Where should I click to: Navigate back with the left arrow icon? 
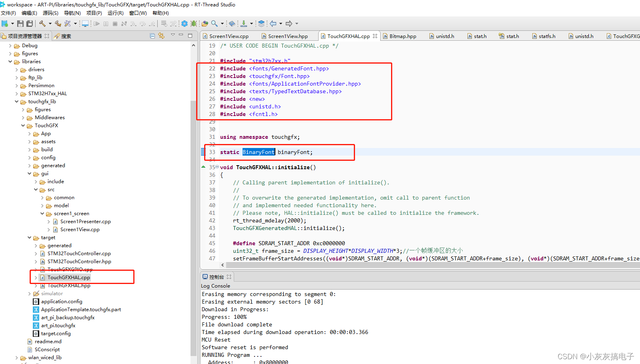pos(273,24)
